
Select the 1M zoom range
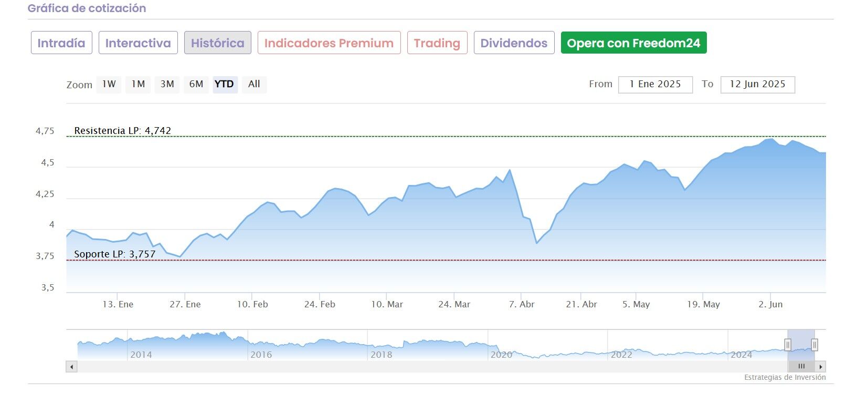coord(138,84)
